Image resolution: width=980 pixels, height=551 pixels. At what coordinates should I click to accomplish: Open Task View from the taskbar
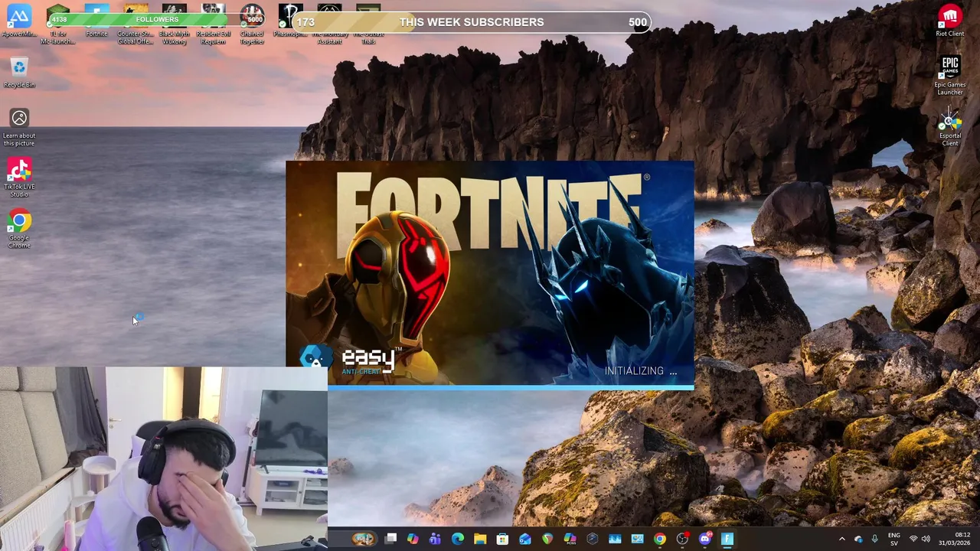click(390, 540)
